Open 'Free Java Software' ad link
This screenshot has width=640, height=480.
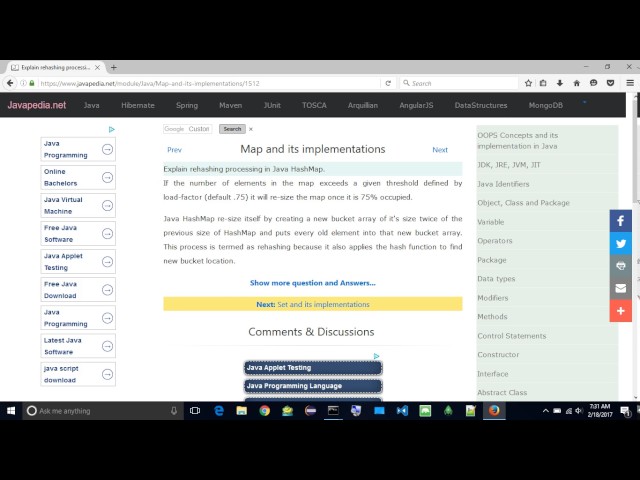(78, 233)
